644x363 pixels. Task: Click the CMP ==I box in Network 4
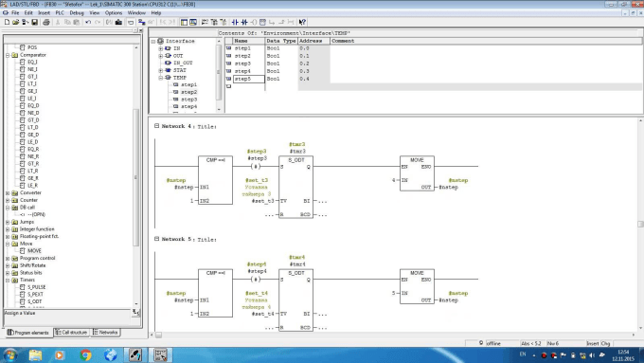click(x=215, y=180)
